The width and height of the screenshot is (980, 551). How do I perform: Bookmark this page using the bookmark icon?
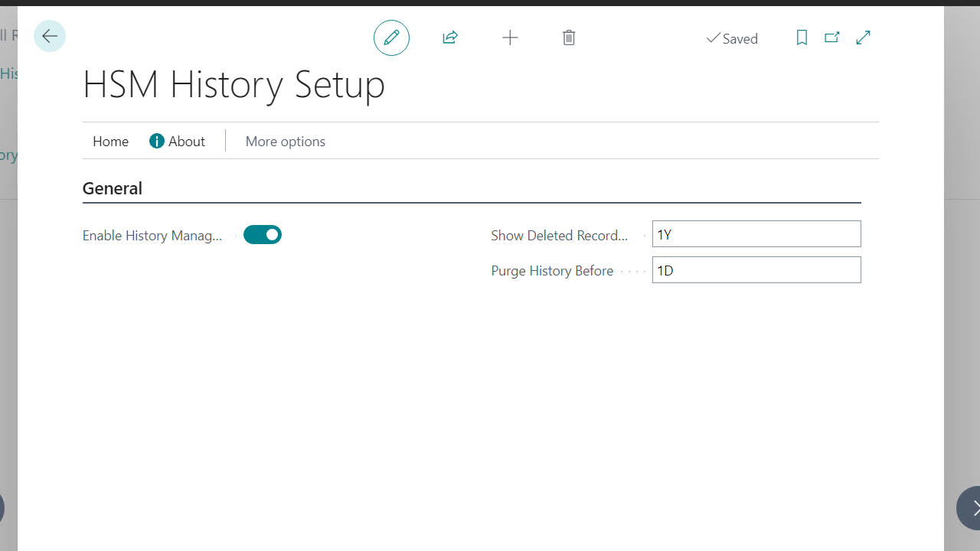(x=802, y=37)
